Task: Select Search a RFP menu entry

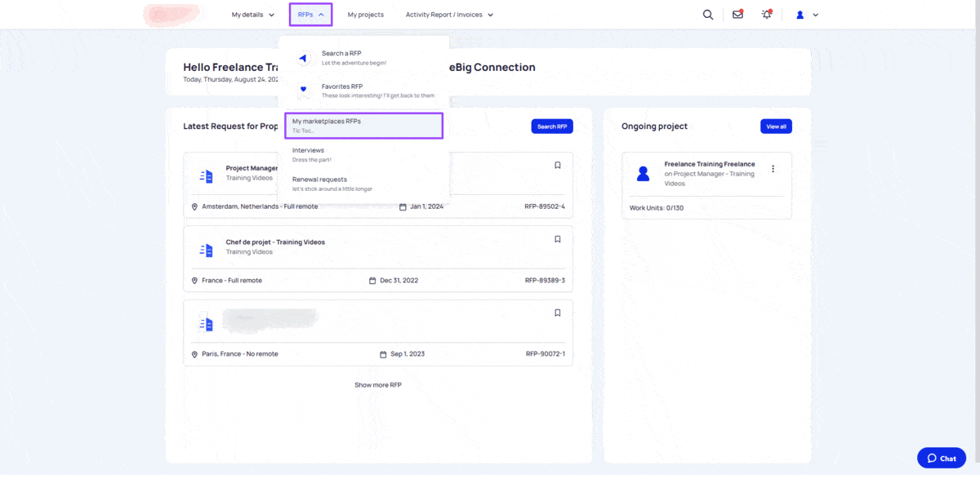Action: click(x=363, y=57)
